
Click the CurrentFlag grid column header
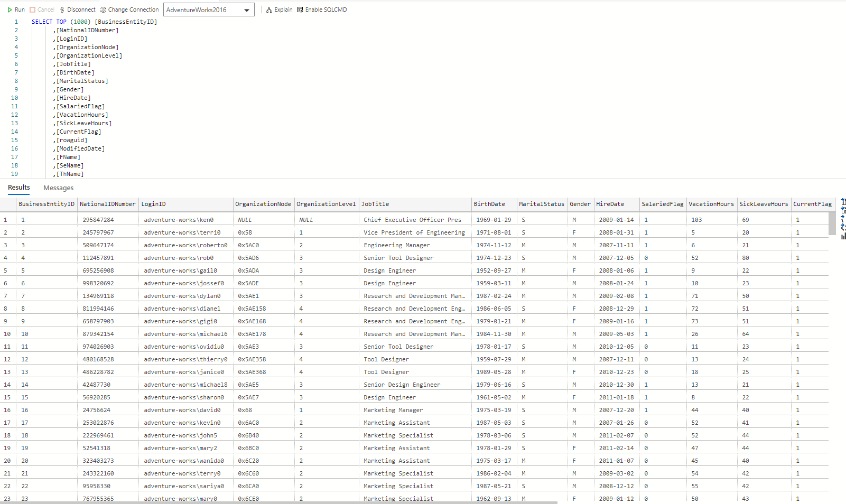click(813, 204)
